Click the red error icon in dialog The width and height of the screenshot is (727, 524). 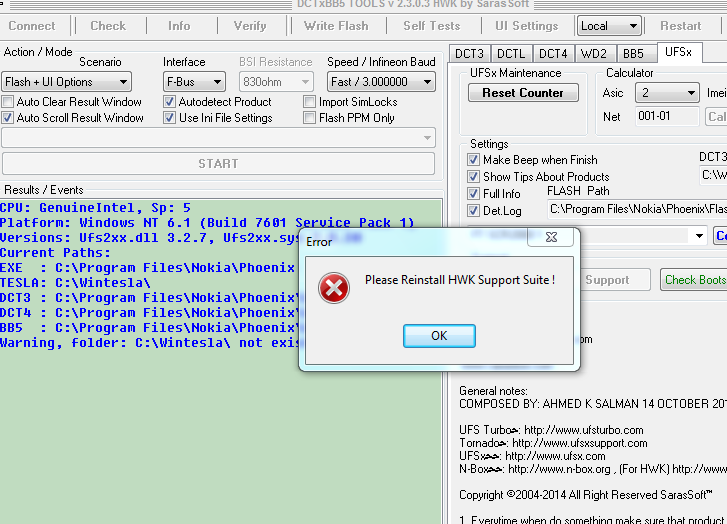coord(334,288)
